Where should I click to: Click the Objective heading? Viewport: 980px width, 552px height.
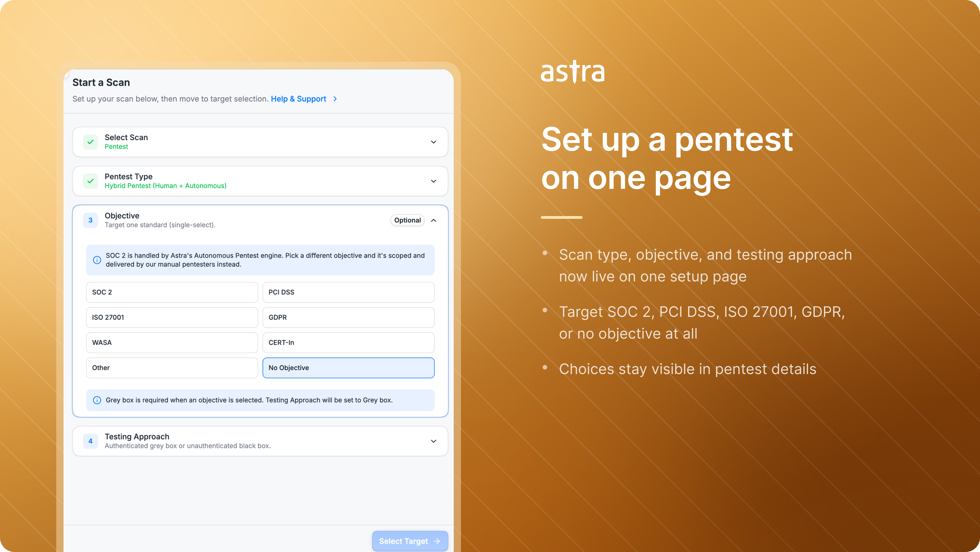[x=122, y=216]
